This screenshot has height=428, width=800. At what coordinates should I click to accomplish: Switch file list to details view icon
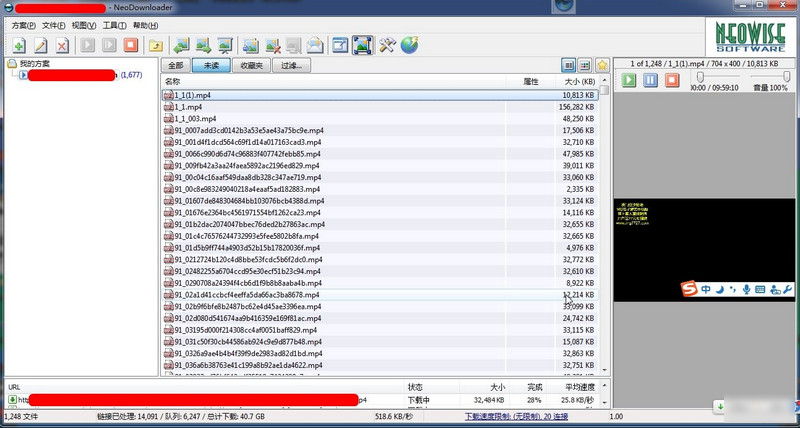coord(569,65)
